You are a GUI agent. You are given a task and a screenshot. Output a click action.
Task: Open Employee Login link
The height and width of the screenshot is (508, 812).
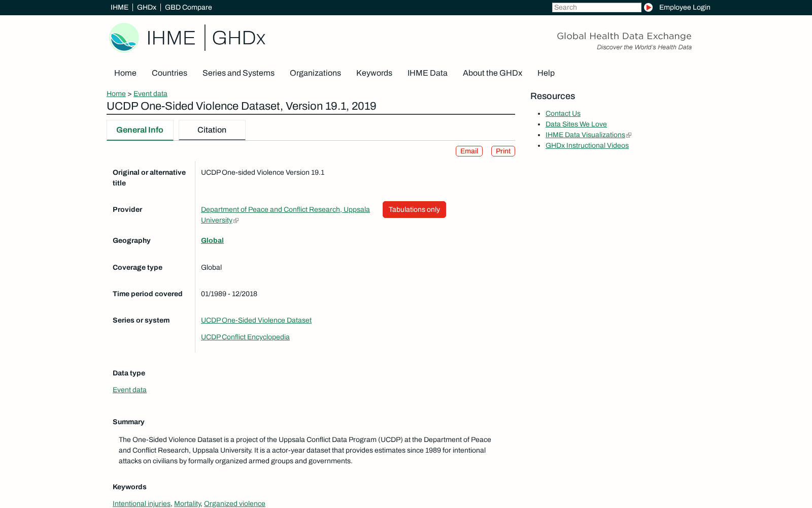point(685,7)
